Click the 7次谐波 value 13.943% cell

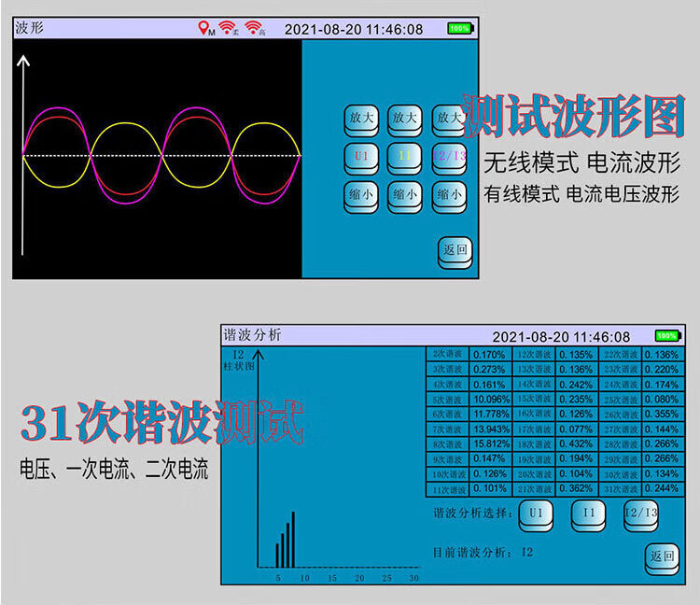tap(490, 429)
